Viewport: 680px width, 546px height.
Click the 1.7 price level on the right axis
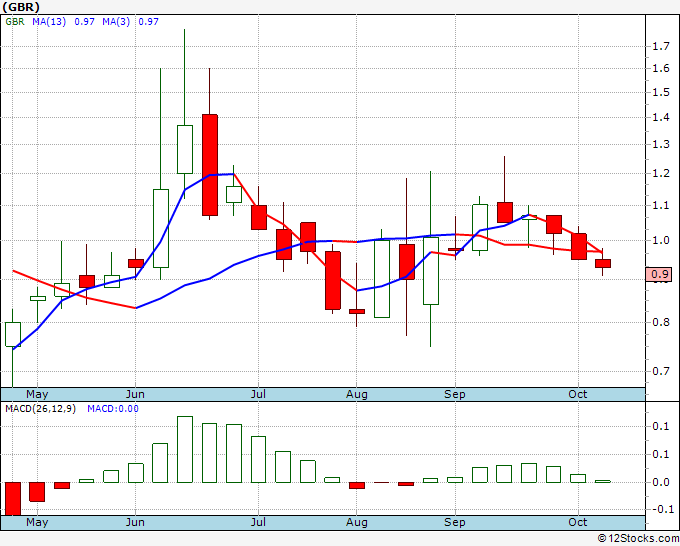659,46
